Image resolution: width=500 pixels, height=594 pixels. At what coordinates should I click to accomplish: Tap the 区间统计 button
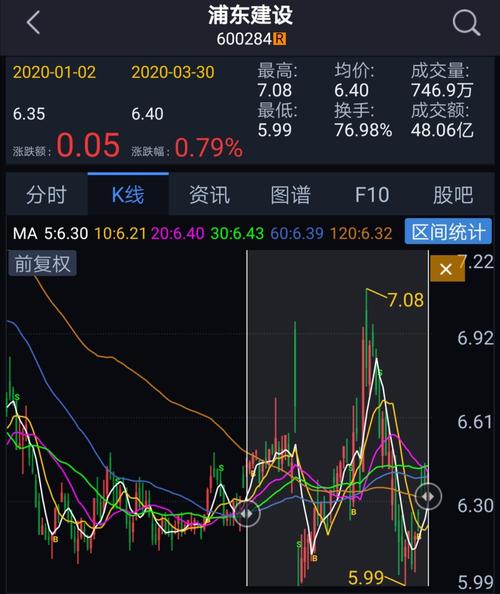(448, 231)
